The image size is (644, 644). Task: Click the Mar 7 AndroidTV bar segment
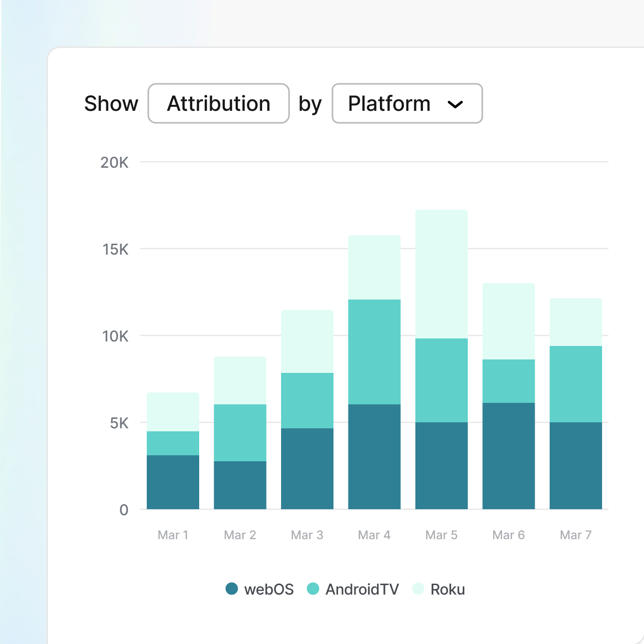[576, 384]
